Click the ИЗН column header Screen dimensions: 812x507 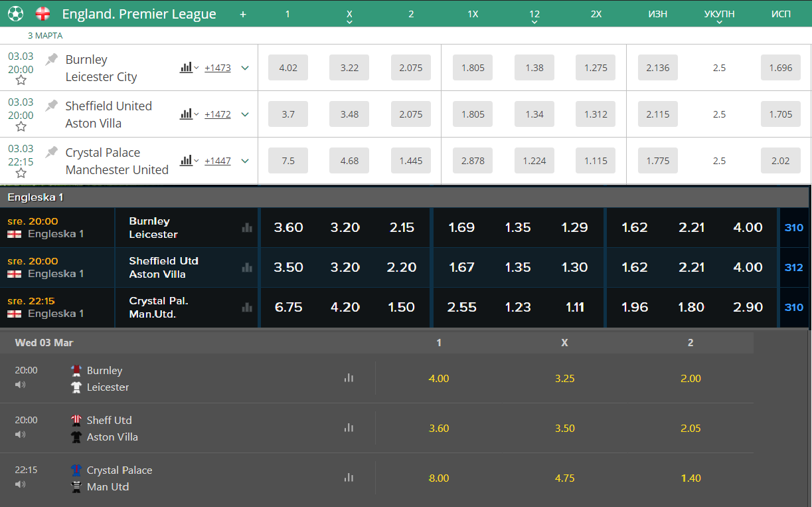[x=658, y=14]
